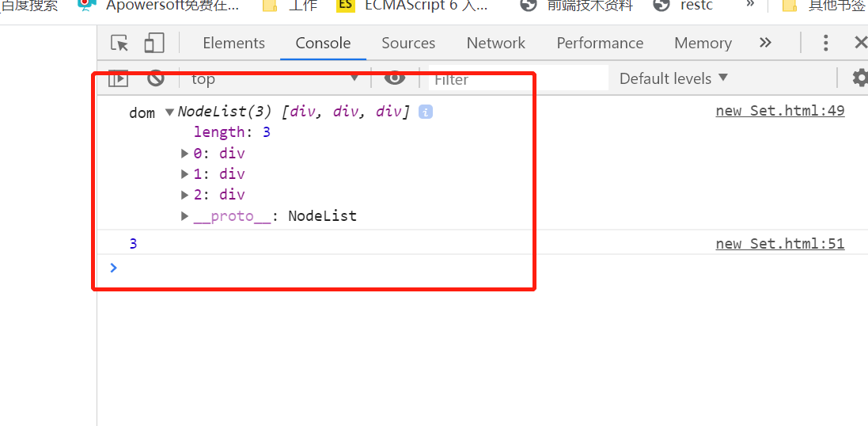Clear the console with the ban icon
Viewport: 868px width, 426px height.
(156, 78)
